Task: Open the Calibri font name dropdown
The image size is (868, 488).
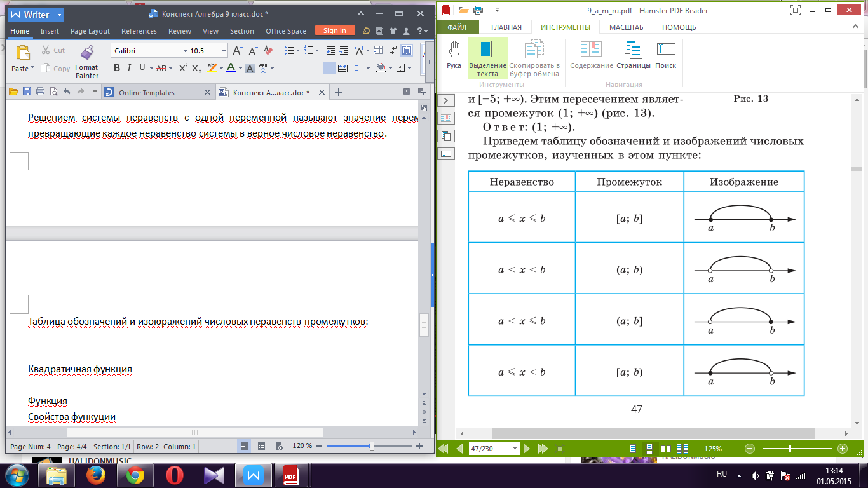Action: click(185, 51)
